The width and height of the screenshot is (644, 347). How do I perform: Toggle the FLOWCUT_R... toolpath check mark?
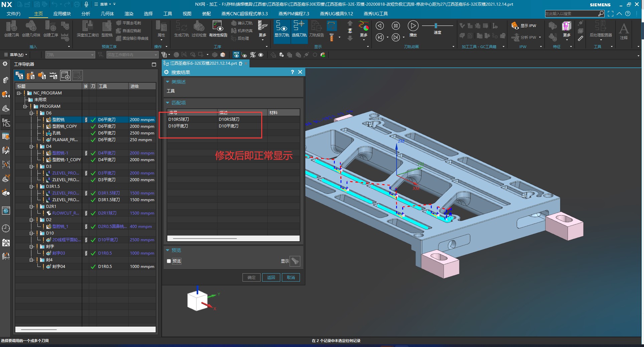coord(93,213)
